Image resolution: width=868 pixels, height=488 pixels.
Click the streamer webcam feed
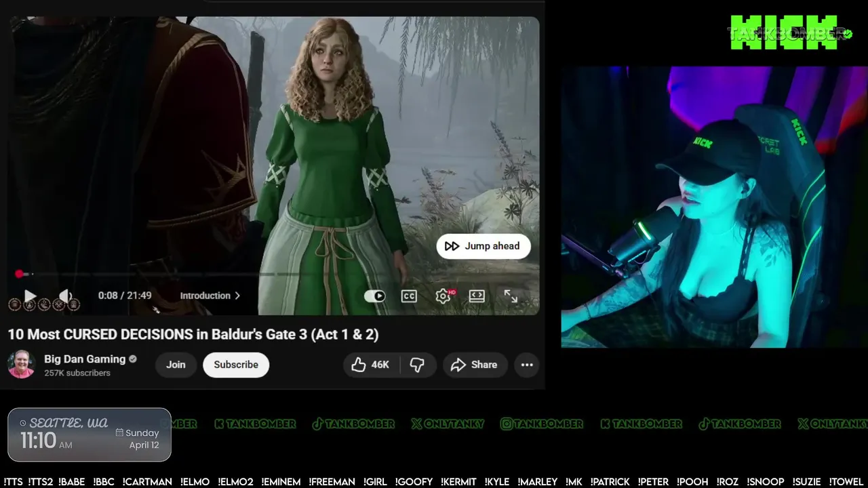[x=714, y=207]
